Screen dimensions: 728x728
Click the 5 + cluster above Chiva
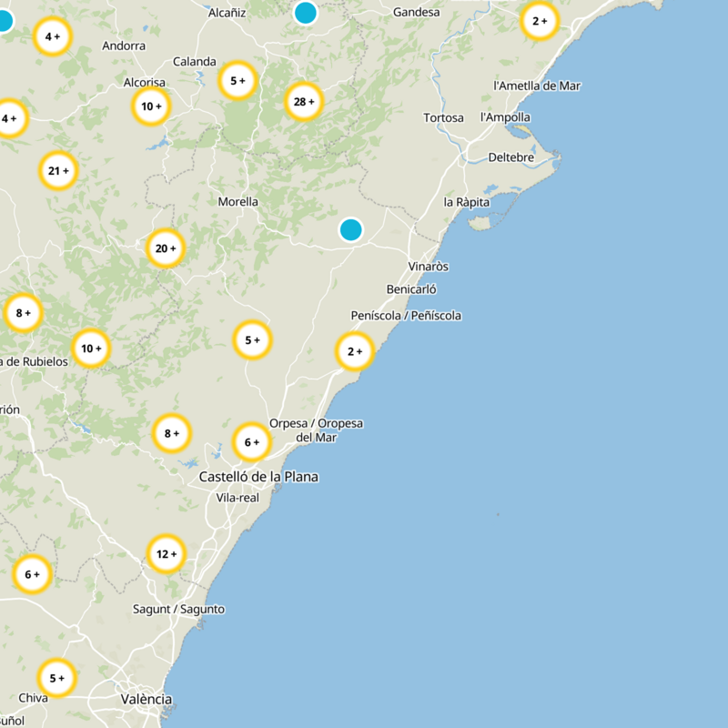(x=56, y=678)
